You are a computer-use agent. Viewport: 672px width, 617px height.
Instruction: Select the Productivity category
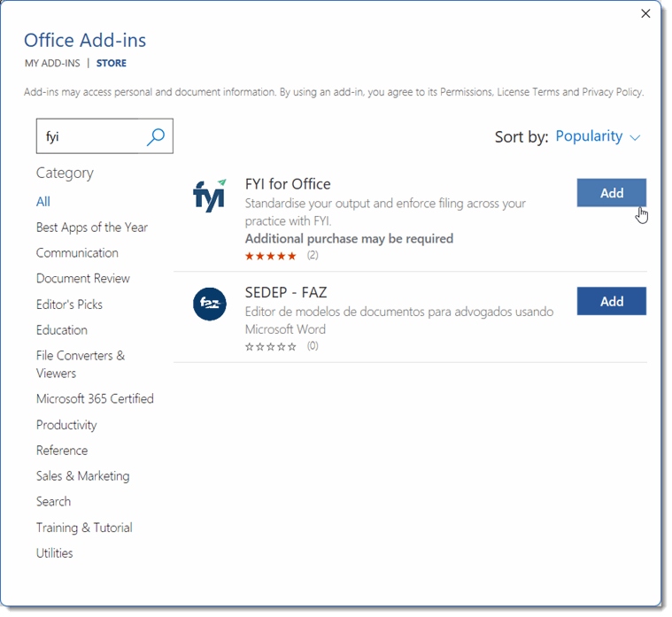[x=66, y=425]
